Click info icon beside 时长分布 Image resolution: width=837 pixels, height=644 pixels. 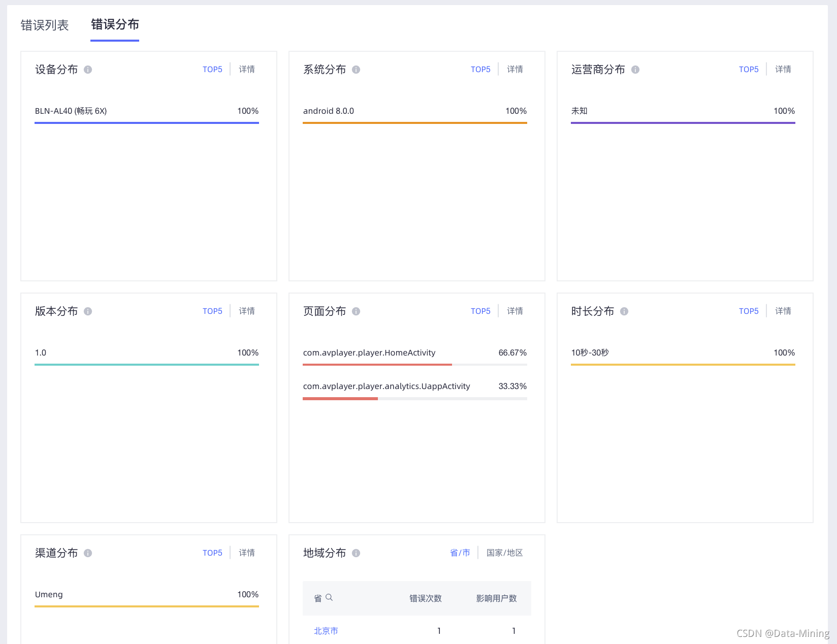tap(624, 311)
